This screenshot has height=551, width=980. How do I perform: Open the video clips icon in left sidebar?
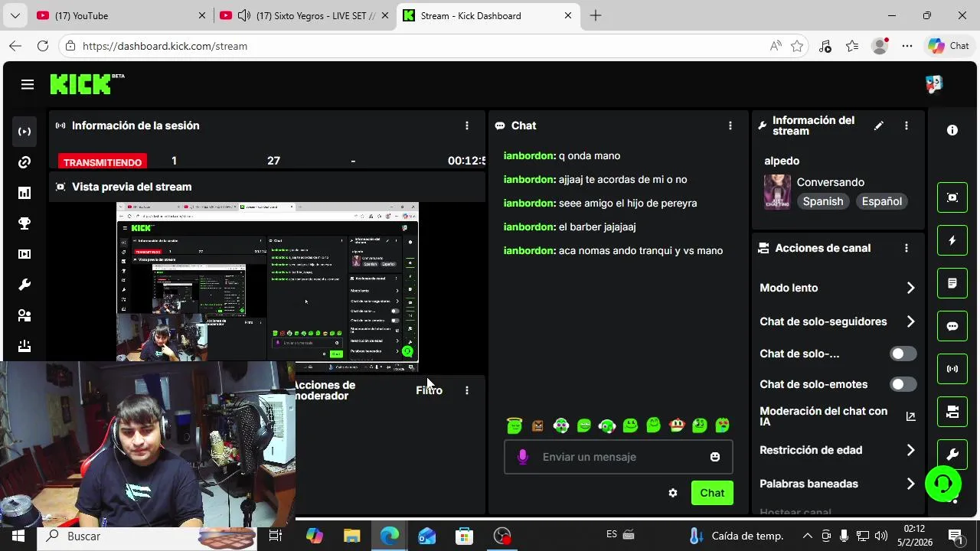tap(24, 254)
